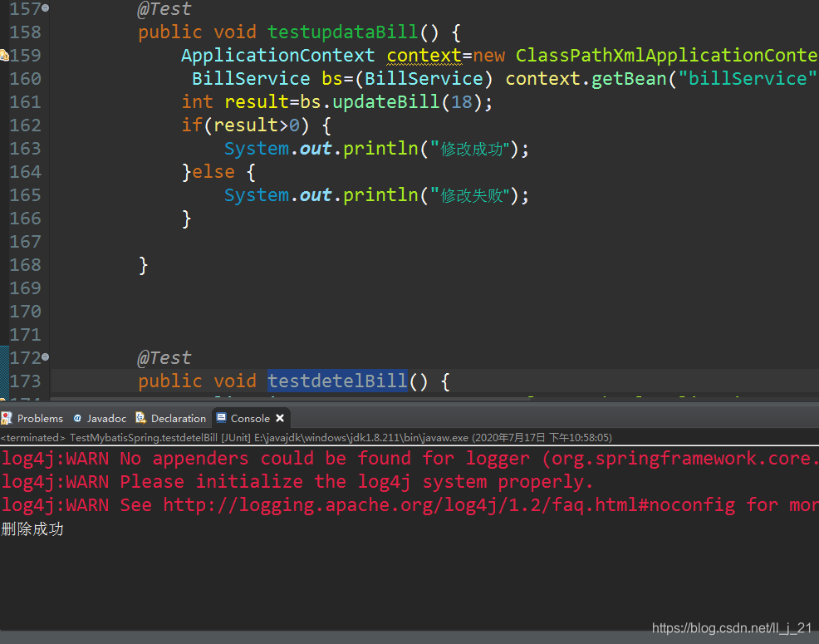Click updateBill call on line 161
This screenshot has width=819, height=644.
(386, 102)
